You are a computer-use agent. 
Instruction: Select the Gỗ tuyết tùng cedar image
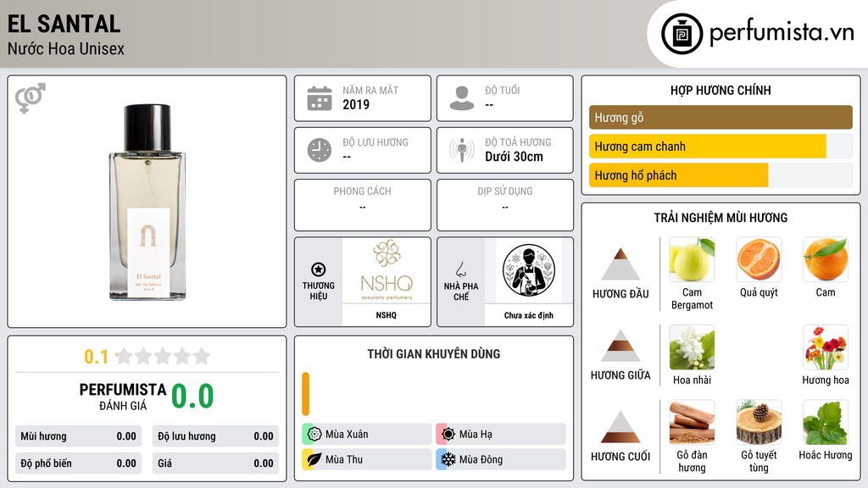(x=759, y=423)
